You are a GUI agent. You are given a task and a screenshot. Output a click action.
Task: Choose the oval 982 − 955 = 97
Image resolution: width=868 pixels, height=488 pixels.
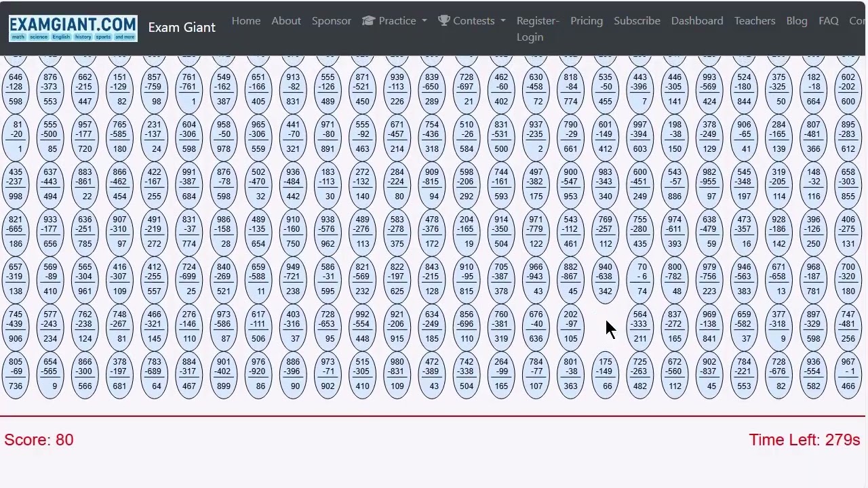click(710, 184)
